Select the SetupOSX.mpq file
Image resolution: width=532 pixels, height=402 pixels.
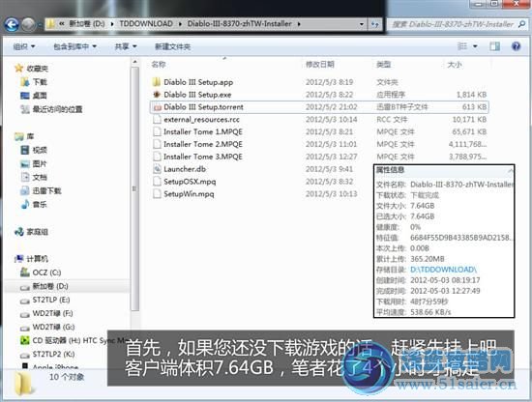190,182
